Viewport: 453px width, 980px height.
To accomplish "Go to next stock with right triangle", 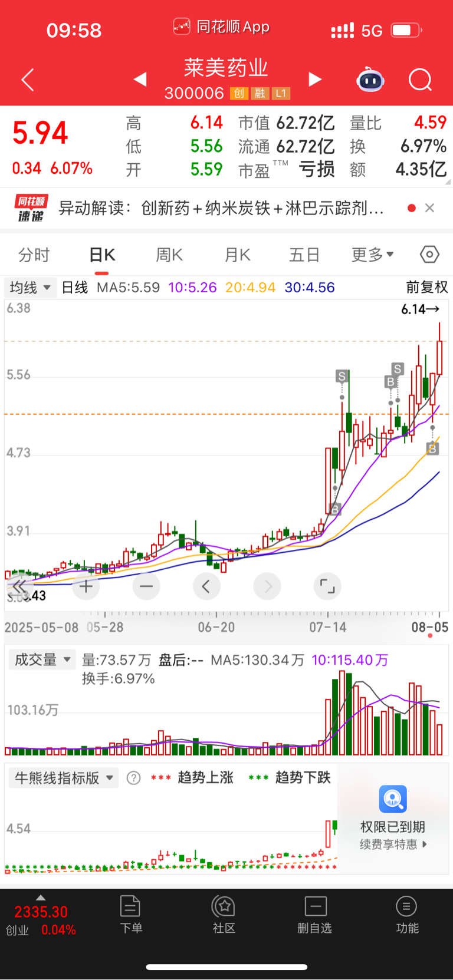I will click(315, 79).
